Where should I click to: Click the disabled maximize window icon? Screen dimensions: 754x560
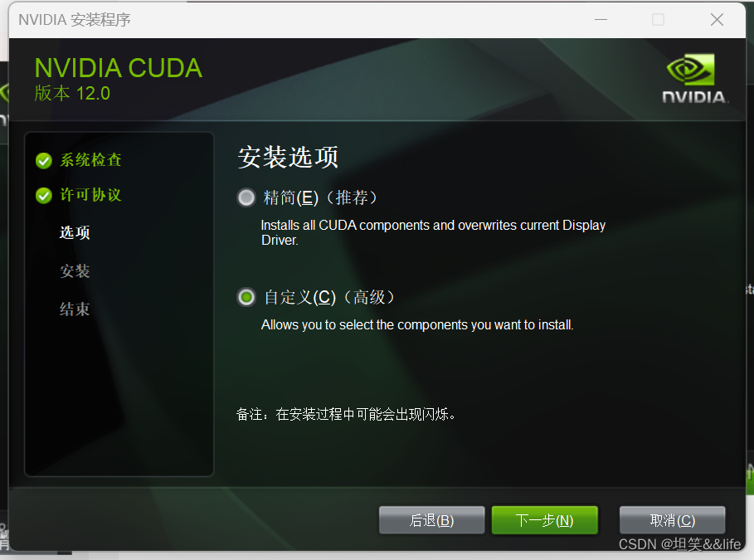[x=658, y=20]
